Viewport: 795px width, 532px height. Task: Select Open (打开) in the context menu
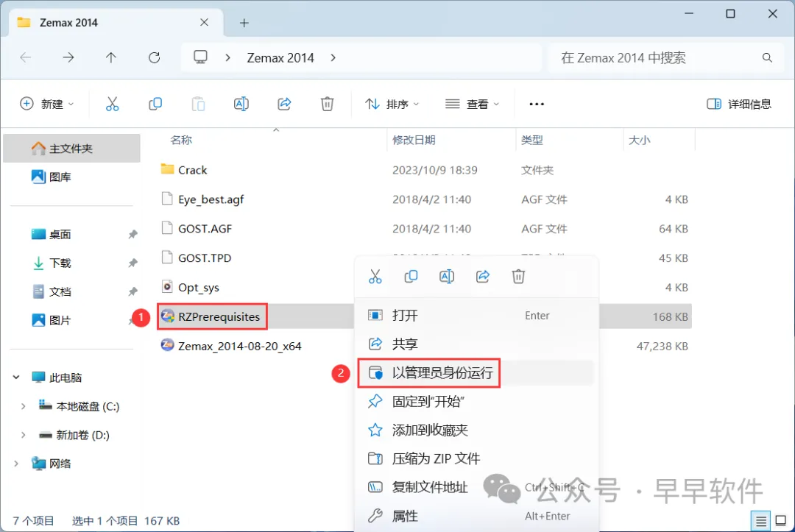(476, 316)
